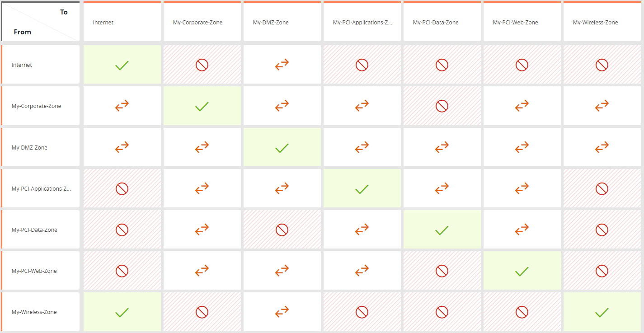Viewport: 644px width, 333px height.
Task: Select green checkmark for My-DMZ-Zone to My-DMZ-Zone
Action: [282, 148]
